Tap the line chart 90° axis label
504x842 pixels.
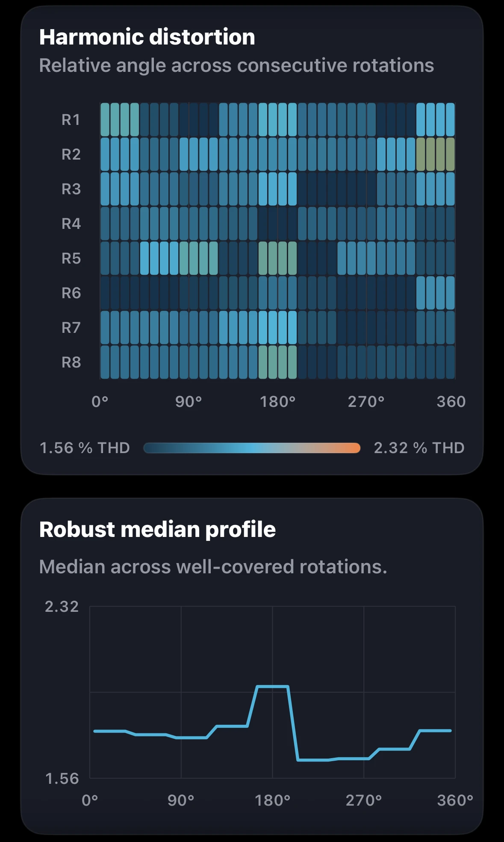pyautogui.click(x=181, y=800)
